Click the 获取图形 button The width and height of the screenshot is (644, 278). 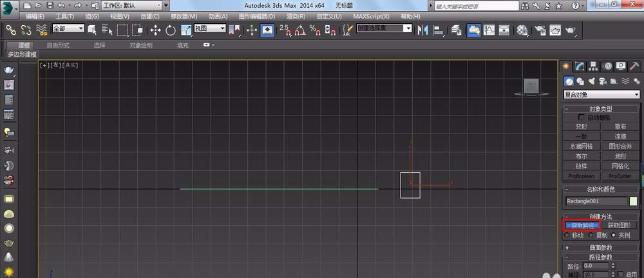coord(620,225)
